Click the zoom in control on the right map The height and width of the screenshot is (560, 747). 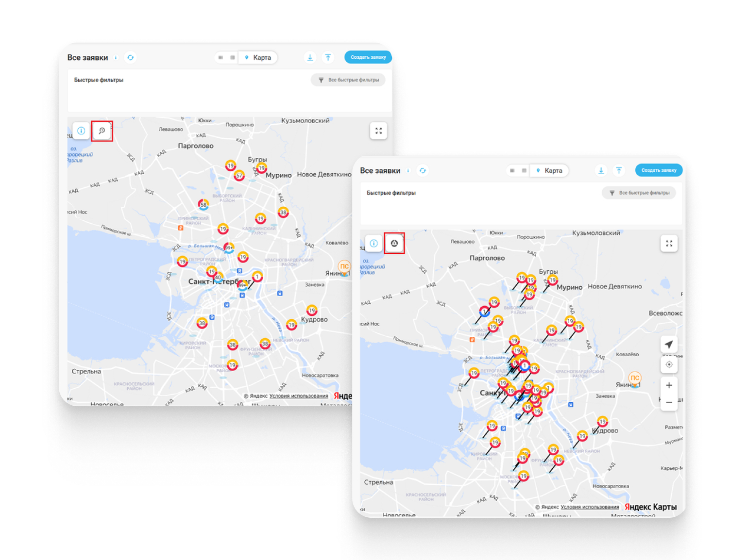(669, 385)
